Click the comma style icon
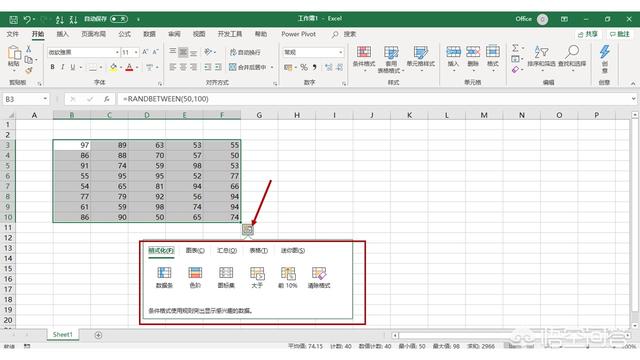Screen dimensions: 640x360 (x=314, y=67)
